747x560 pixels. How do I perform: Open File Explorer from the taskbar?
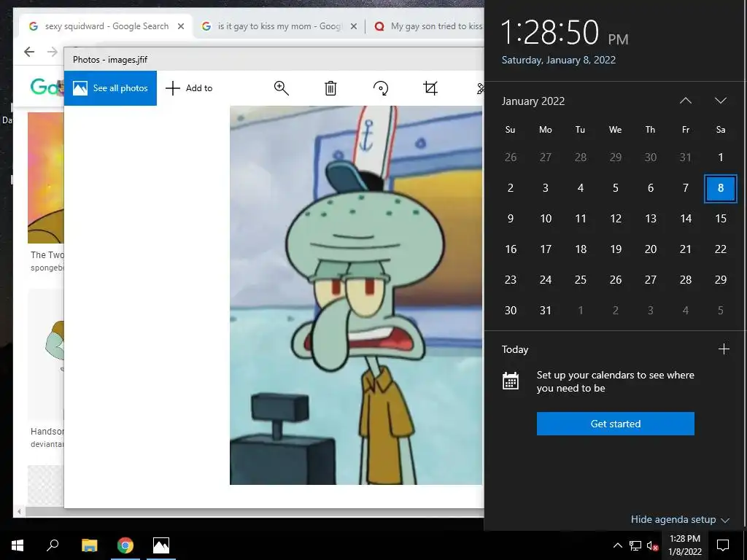point(89,545)
